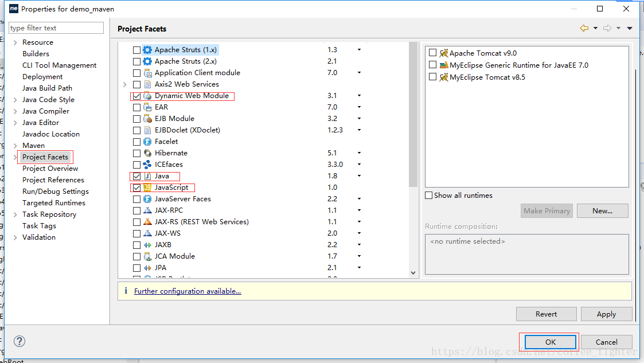
Task: Click the JAX-WS facet icon
Action: (147, 233)
